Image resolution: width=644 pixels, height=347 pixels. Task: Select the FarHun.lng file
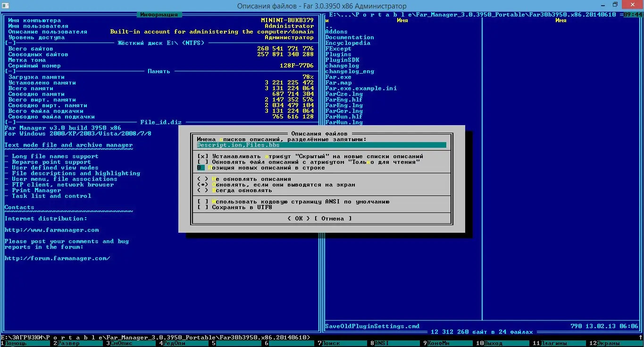tap(344, 122)
